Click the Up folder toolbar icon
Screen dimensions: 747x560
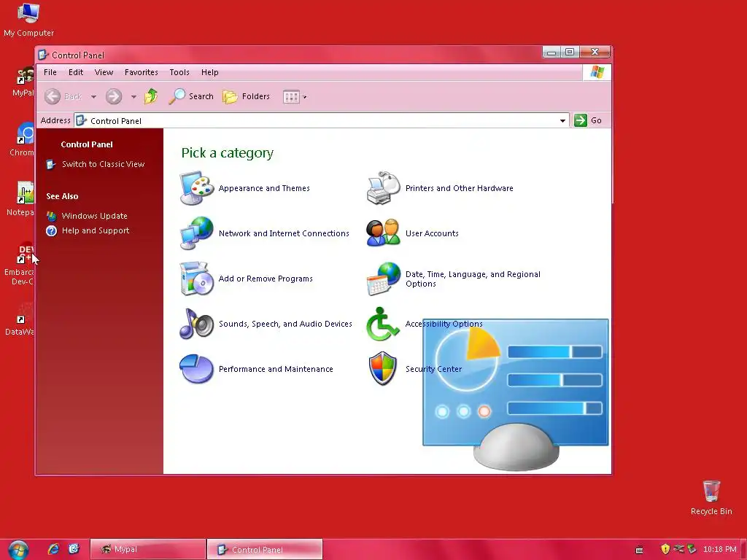(x=151, y=96)
